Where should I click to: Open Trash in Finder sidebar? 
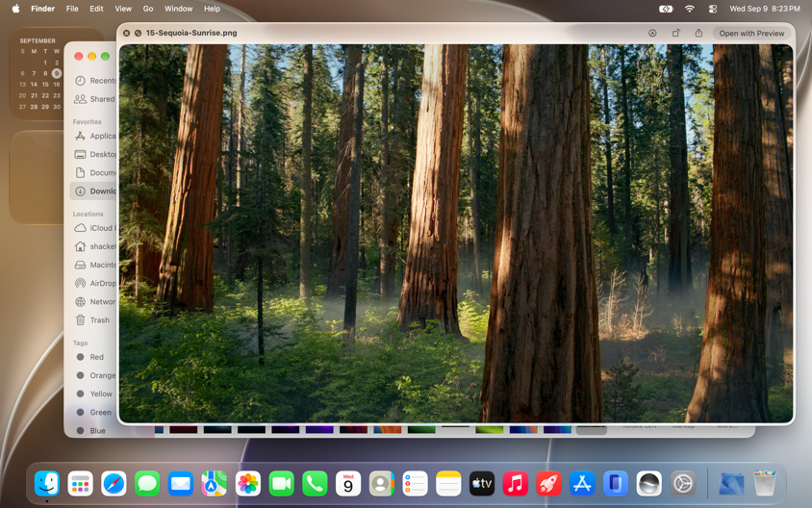(92, 320)
